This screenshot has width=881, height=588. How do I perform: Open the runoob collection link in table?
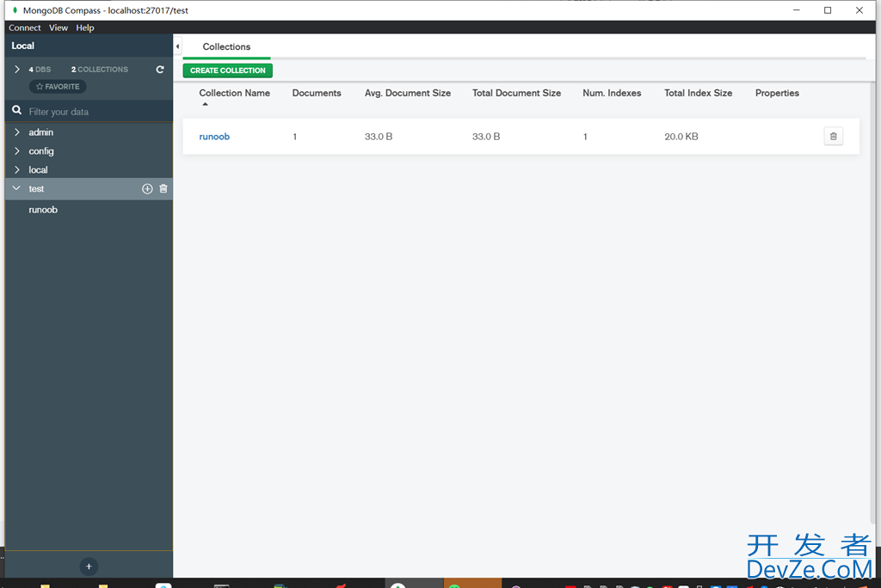pos(214,137)
